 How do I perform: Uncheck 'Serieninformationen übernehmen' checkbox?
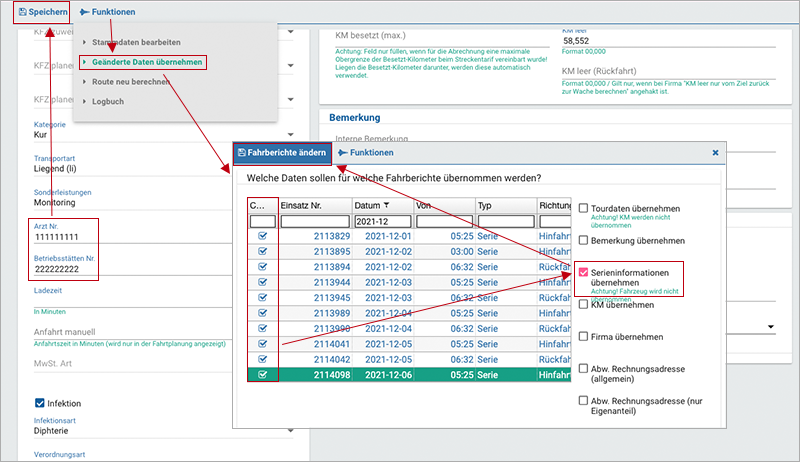[584, 271]
